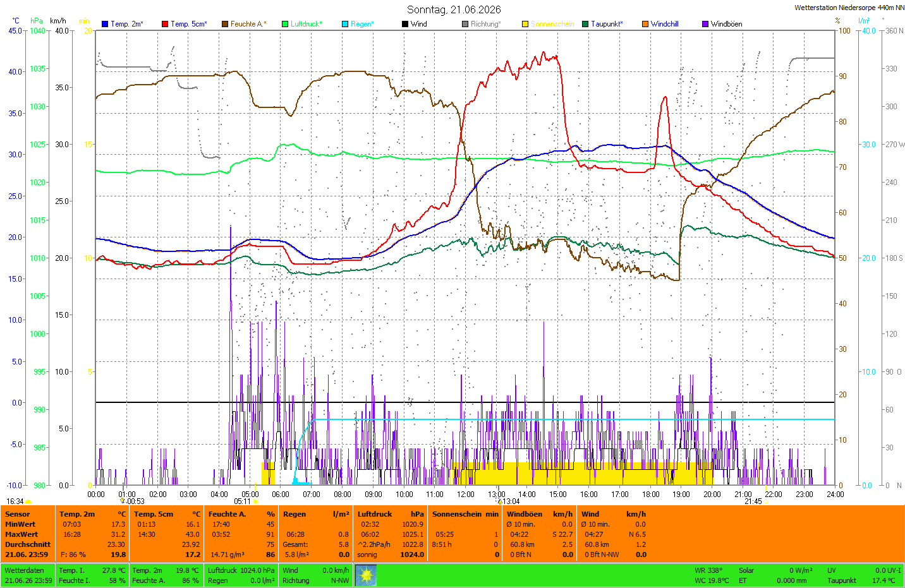Click the min Luftdruck value '1020.9'
The width and height of the screenshot is (905, 588).
click(413, 524)
